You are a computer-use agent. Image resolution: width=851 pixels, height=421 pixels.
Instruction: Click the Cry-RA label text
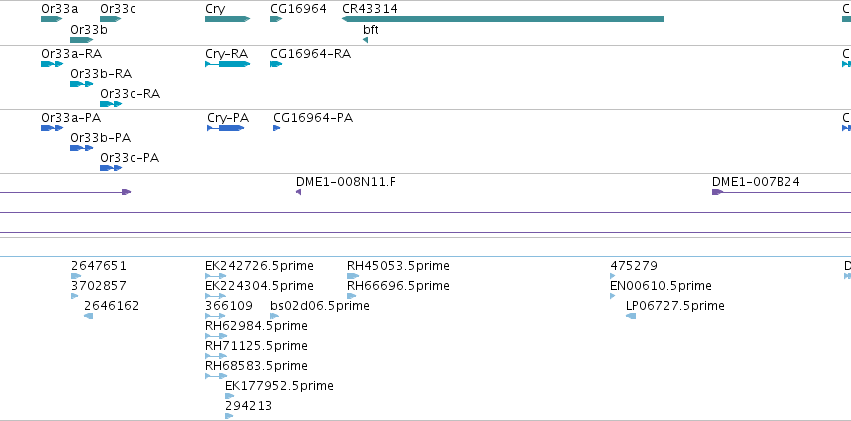[226, 54]
